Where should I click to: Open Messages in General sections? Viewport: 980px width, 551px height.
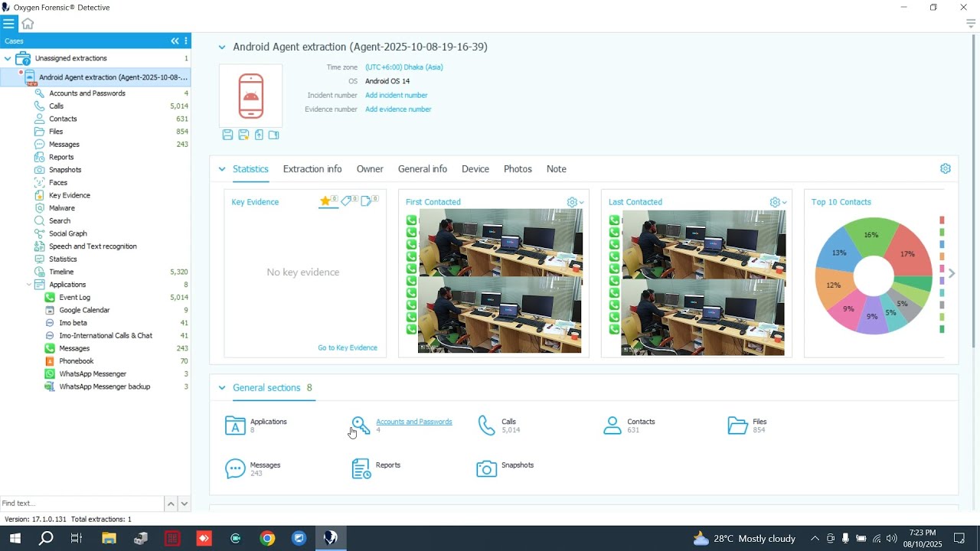[x=253, y=469]
